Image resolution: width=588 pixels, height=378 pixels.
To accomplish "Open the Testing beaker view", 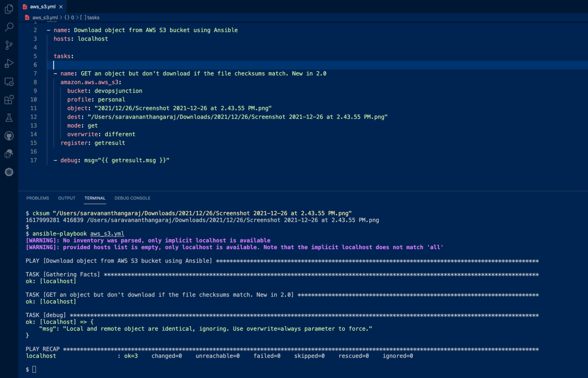I will click(x=8, y=117).
